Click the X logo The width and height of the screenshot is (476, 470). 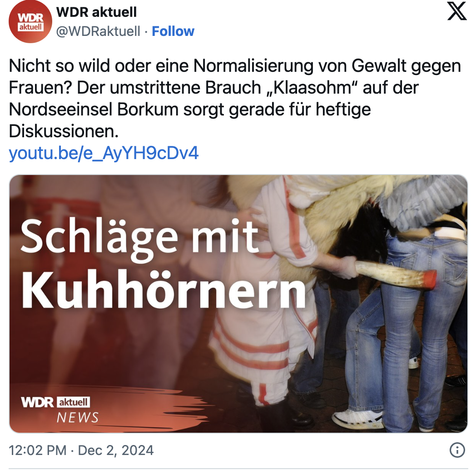pos(456,11)
